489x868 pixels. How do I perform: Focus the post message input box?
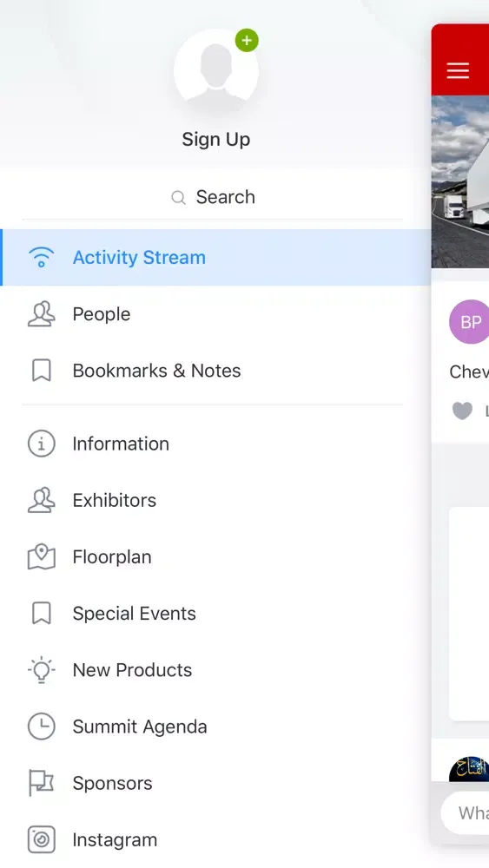click(x=466, y=812)
